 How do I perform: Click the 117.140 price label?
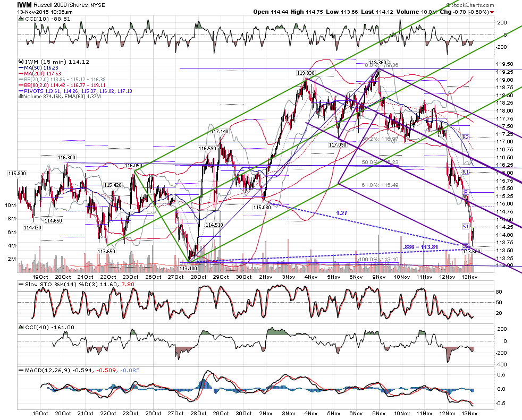(x=220, y=132)
